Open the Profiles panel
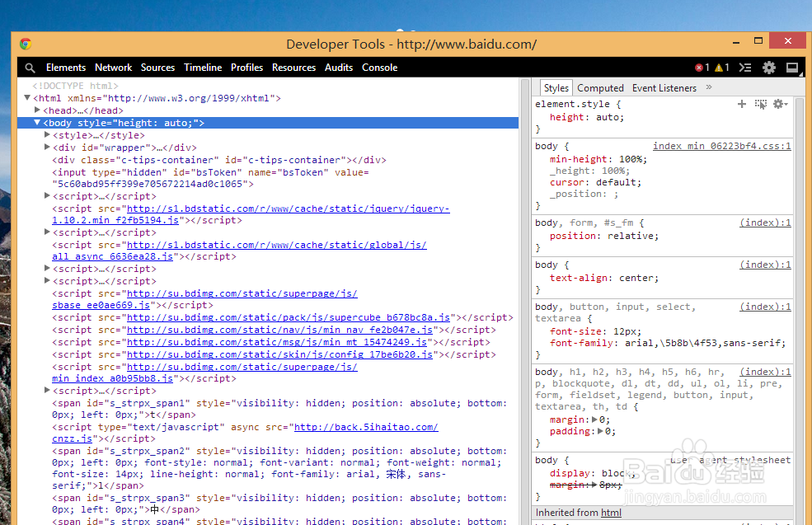The image size is (812, 525). pos(246,68)
